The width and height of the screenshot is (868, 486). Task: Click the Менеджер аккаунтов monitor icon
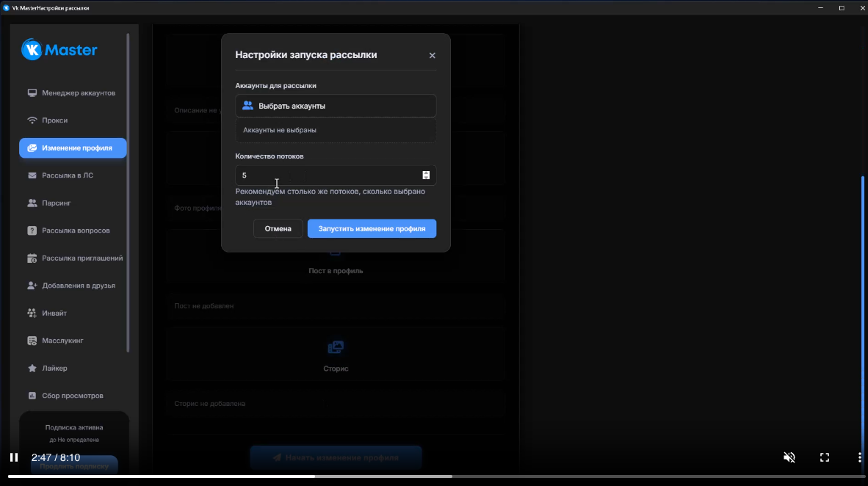(x=32, y=93)
